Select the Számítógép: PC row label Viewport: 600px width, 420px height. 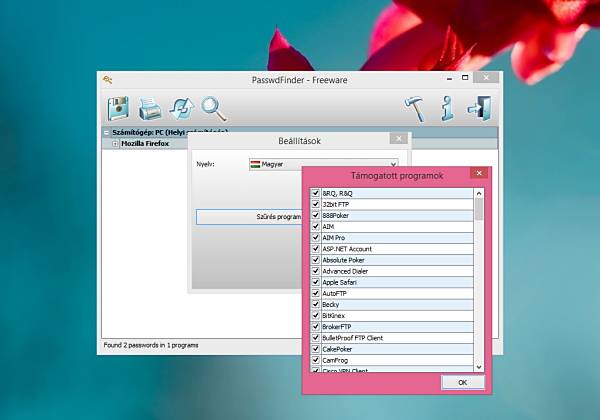[170, 132]
